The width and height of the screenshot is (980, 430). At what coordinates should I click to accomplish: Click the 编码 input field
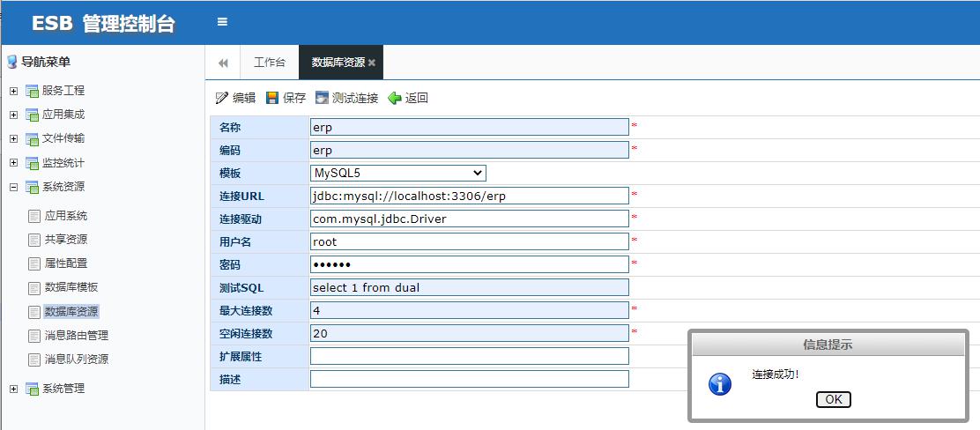(x=470, y=150)
